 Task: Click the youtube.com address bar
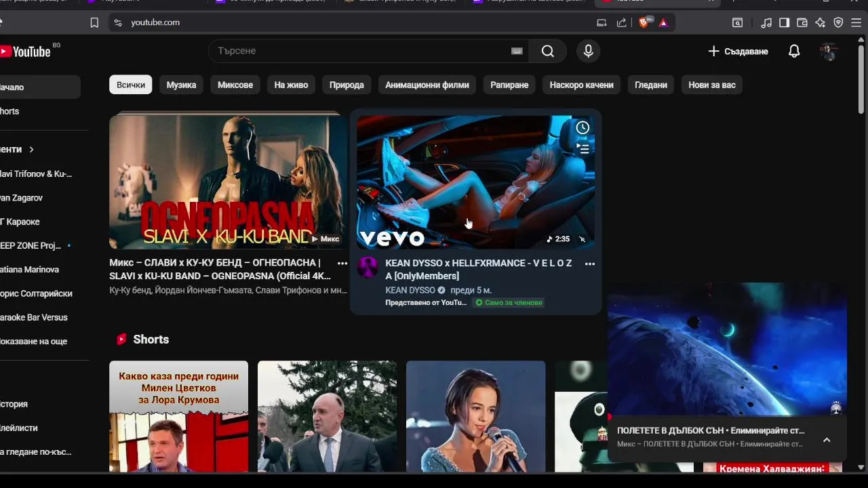pyautogui.click(x=353, y=22)
